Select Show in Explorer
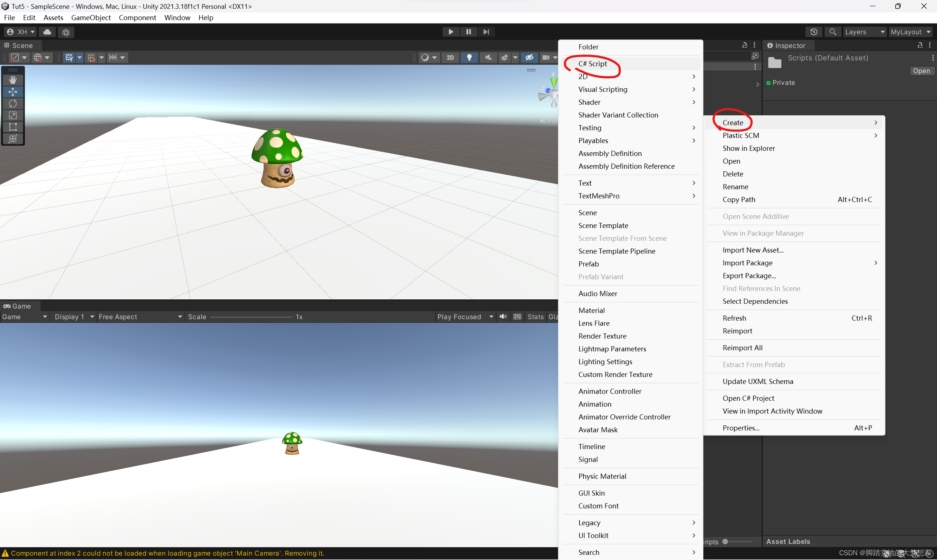The height and width of the screenshot is (560, 937). click(794, 148)
